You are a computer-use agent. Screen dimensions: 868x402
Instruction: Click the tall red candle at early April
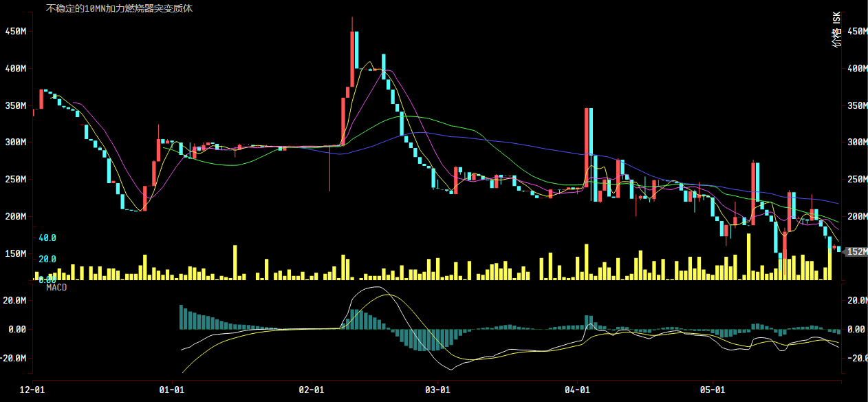[x=587, y=147]
